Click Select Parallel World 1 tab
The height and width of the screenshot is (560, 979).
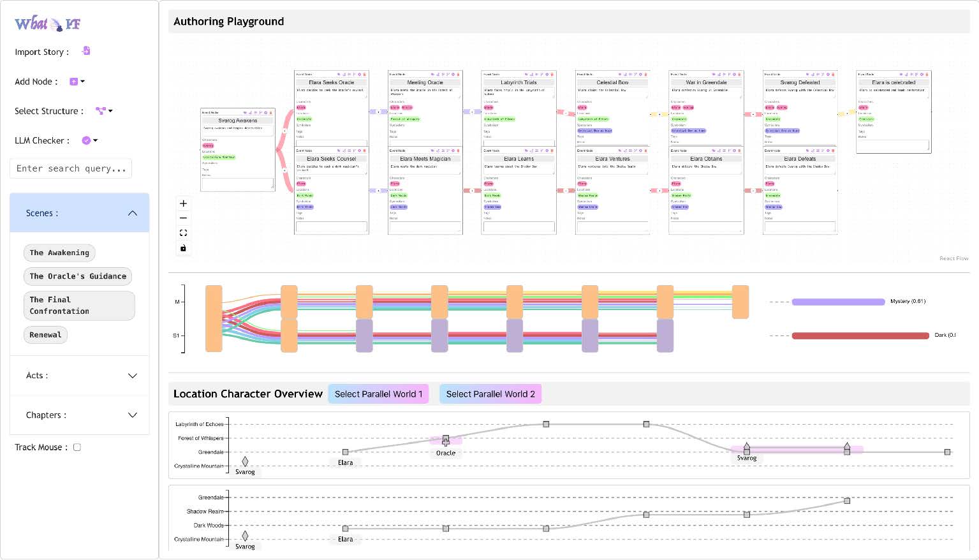pyautogui.click(x=378, y=394)
